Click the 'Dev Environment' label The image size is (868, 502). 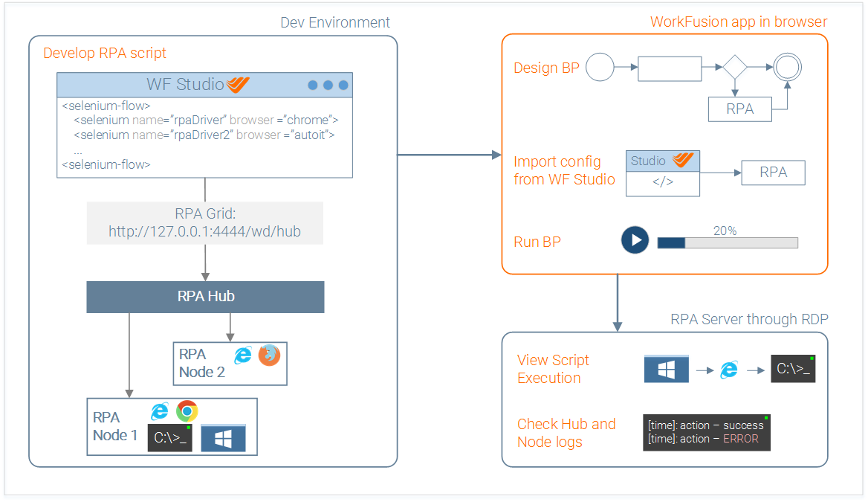point(335,23)
